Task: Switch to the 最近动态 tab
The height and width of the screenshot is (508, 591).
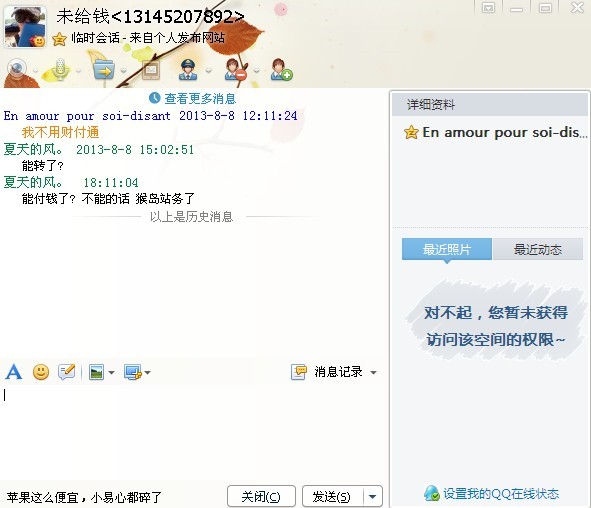Action: (538, 249)
